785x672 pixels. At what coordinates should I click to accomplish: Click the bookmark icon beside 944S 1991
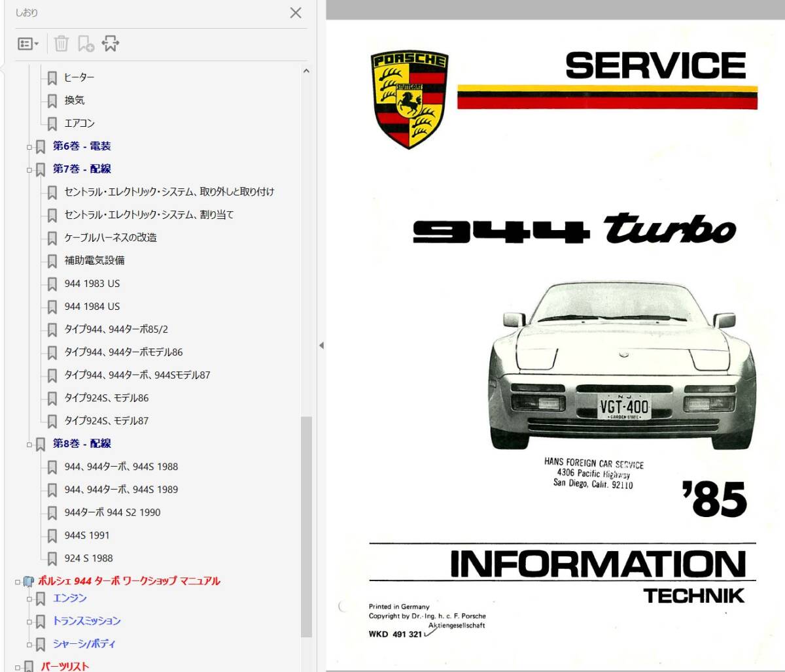[x=52, y=535]
